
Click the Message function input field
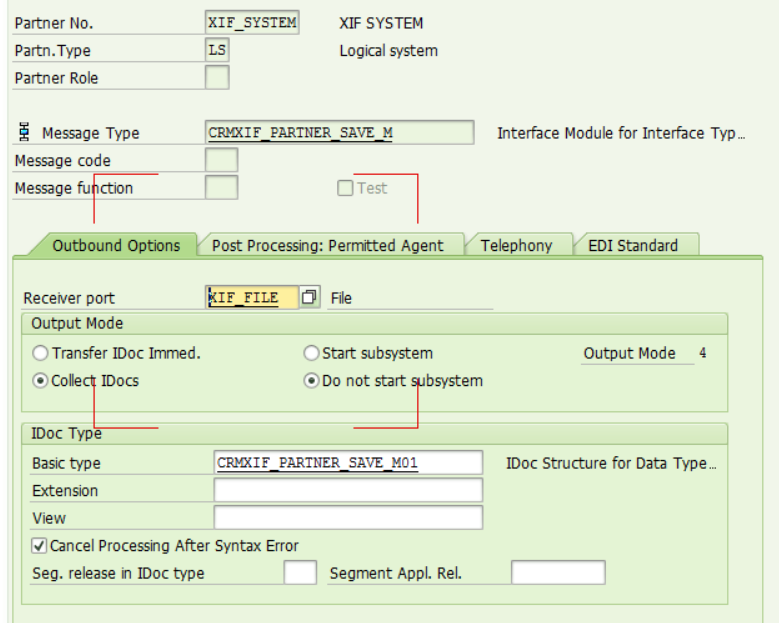click(x=222, y=188)
